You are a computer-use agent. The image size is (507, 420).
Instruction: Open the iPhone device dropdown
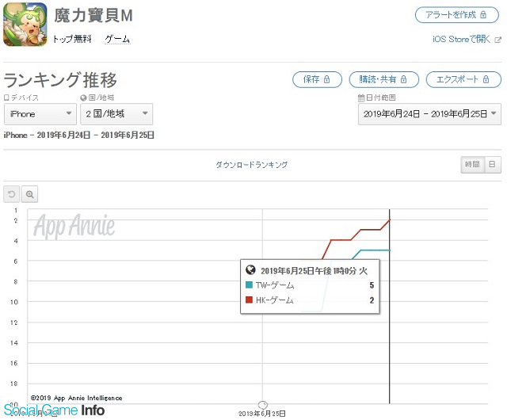click(40, 114)
